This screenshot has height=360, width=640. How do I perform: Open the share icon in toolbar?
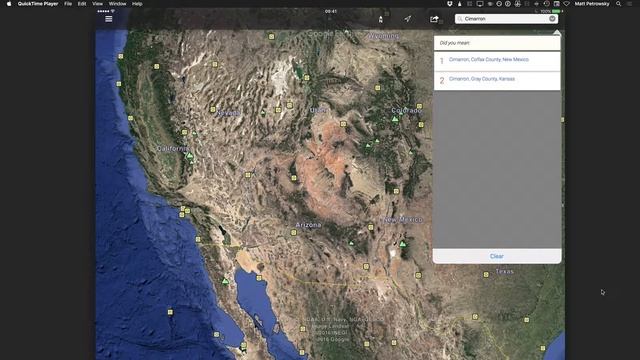point(434,19)
